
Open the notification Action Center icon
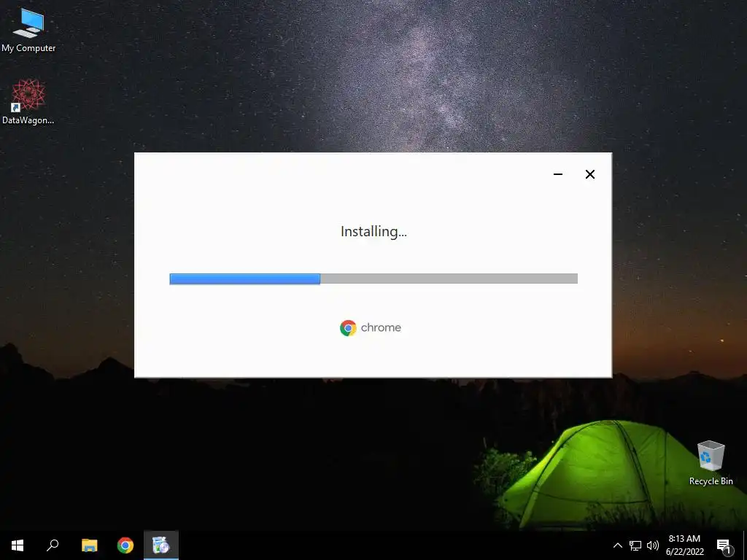click(x=724, y=545)
